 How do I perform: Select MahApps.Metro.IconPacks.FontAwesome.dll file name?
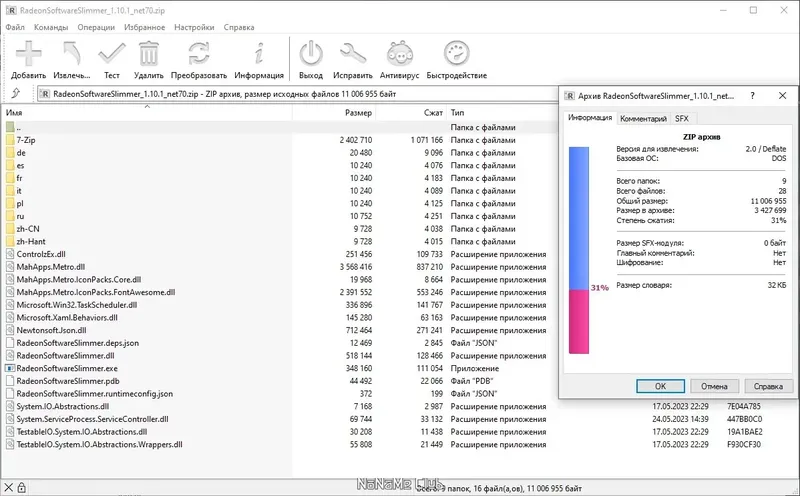pos(95,292)
